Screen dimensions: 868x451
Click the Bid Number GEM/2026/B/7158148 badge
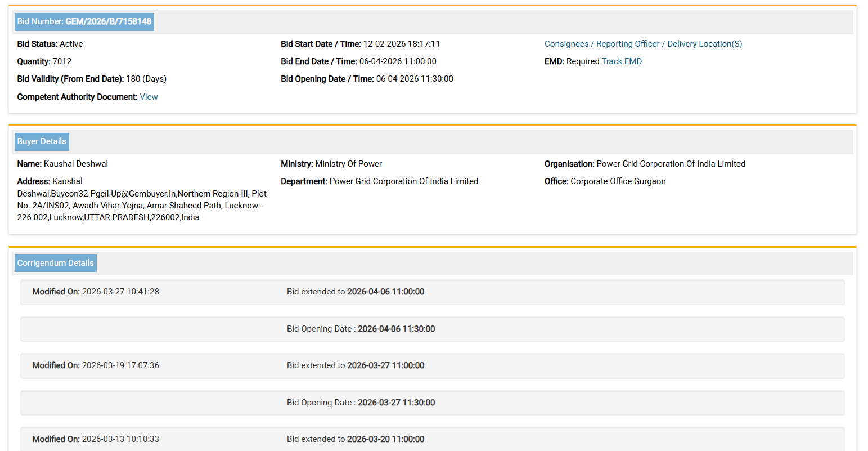84,22
